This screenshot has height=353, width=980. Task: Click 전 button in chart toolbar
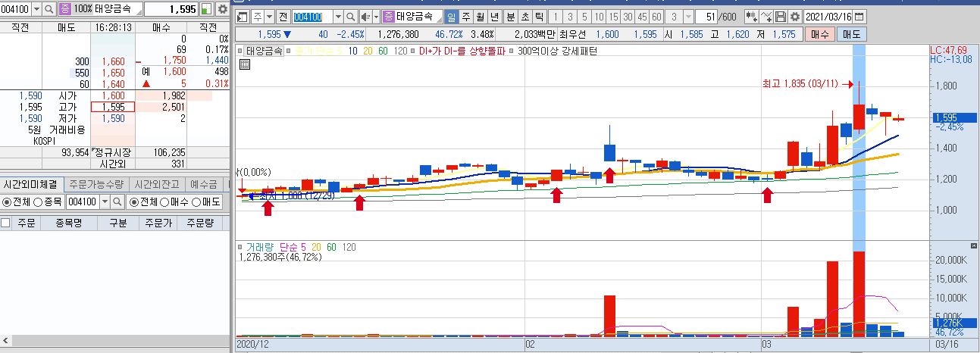(x=282, y=16)
